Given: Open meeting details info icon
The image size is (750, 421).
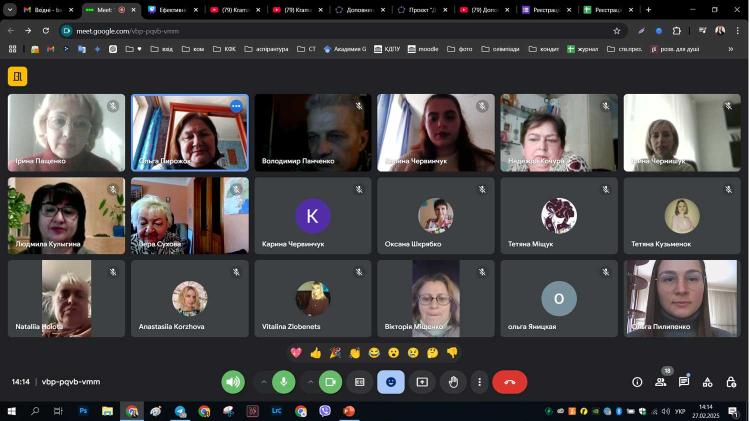Looking at the screenshot, I should tap(637, 382).
